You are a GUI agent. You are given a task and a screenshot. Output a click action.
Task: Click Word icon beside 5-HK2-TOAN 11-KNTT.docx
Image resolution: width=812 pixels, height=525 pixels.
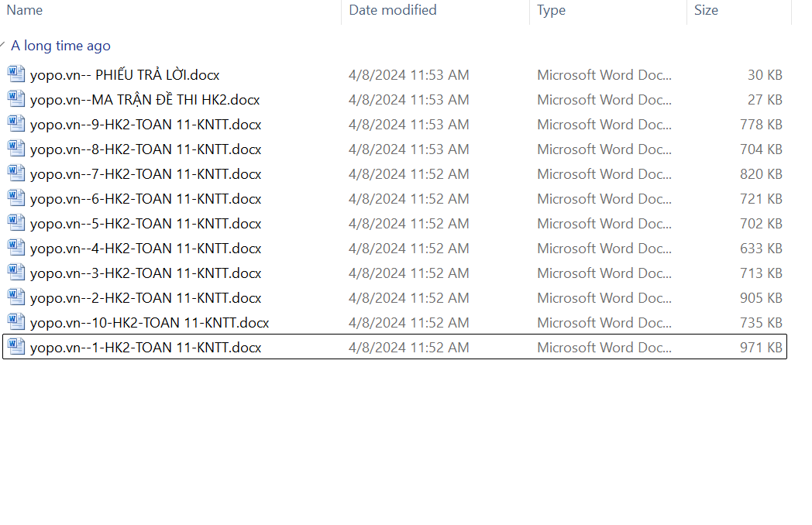tap(16, 223)
